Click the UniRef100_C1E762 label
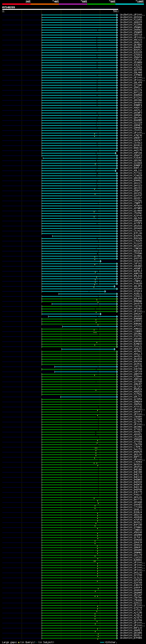 (131, 306)
